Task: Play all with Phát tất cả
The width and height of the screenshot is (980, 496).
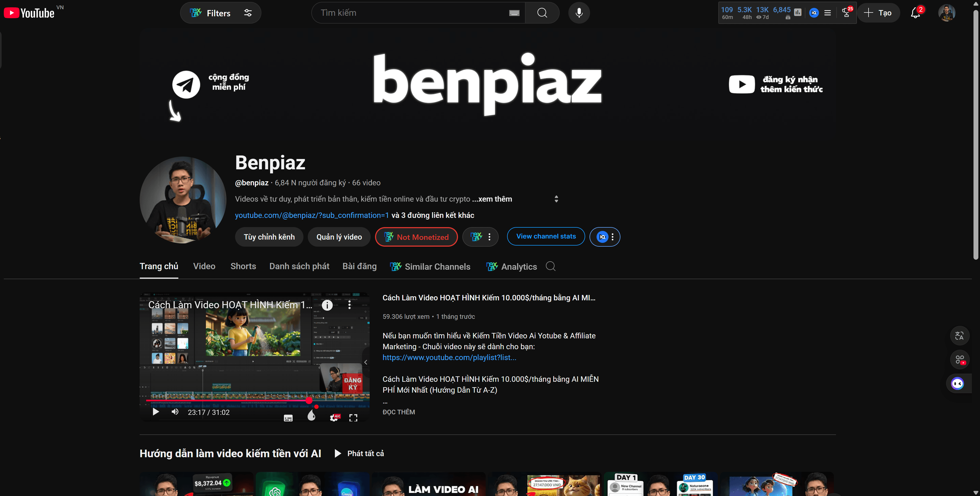Action: tap(359, 453)
